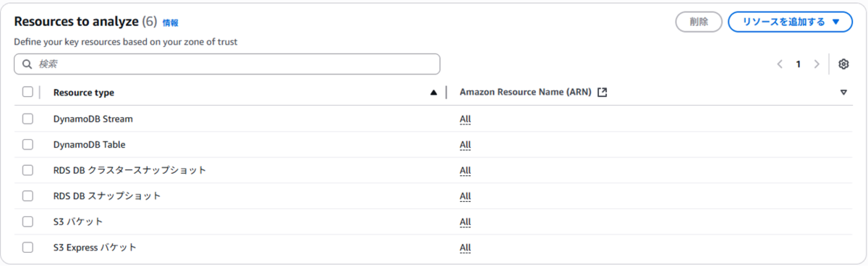Tick the RDS DB スナップショット checkbox
Screen dimensions: 868x270
[x=27, y=196]
